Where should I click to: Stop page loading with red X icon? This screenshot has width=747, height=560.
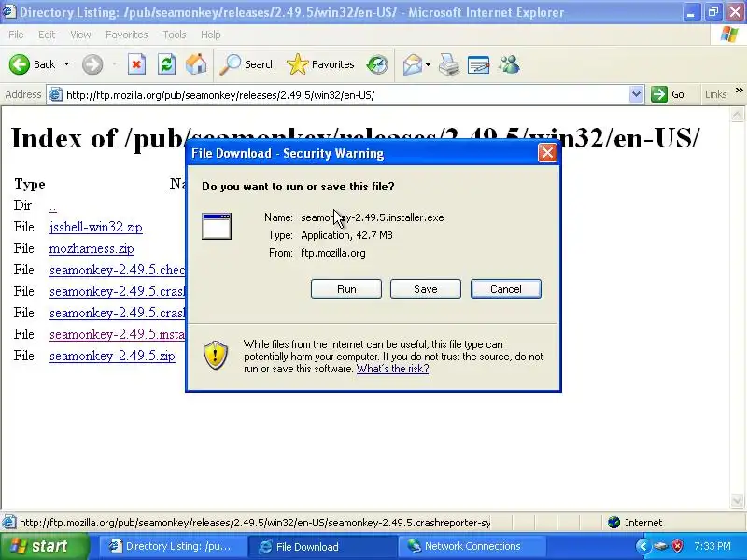[136, 64]
